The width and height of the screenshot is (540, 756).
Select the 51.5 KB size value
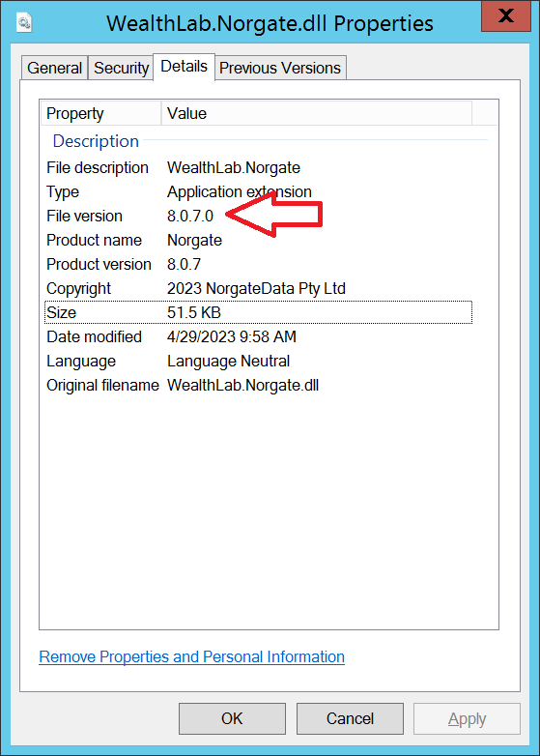(x=194, y=312)
